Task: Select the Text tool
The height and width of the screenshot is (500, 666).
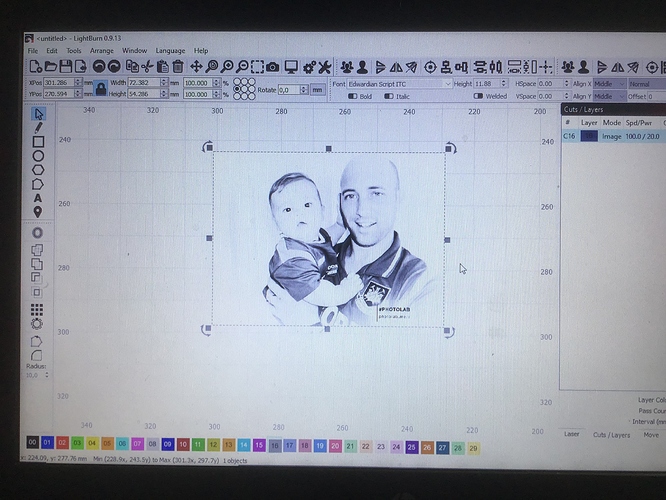Action: click(38, 198)
